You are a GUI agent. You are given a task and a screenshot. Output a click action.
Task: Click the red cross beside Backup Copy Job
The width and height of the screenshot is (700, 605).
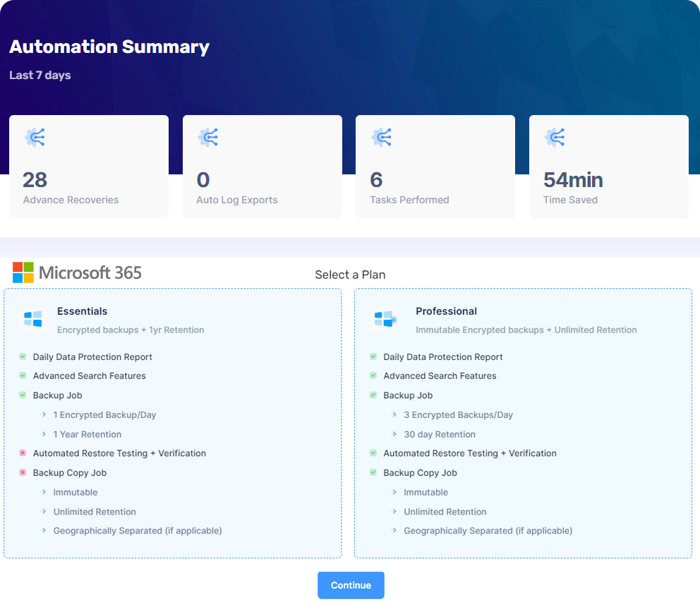pos(23,472)
